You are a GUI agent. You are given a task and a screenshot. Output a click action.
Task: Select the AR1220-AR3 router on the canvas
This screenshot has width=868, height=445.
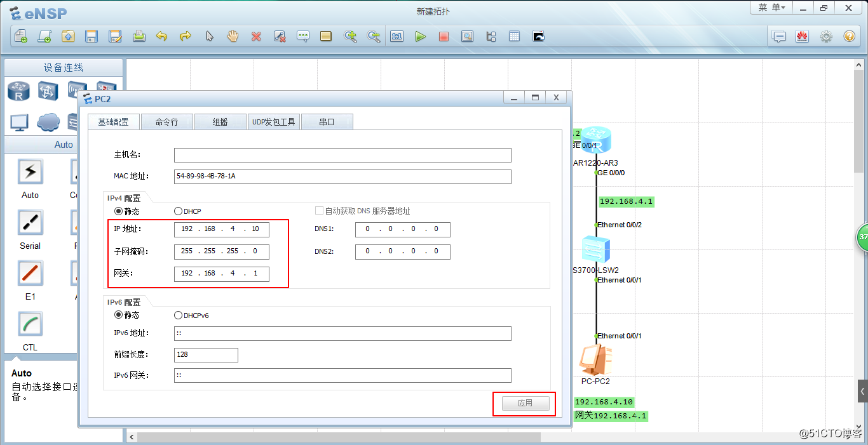click(x=596, y=140)
